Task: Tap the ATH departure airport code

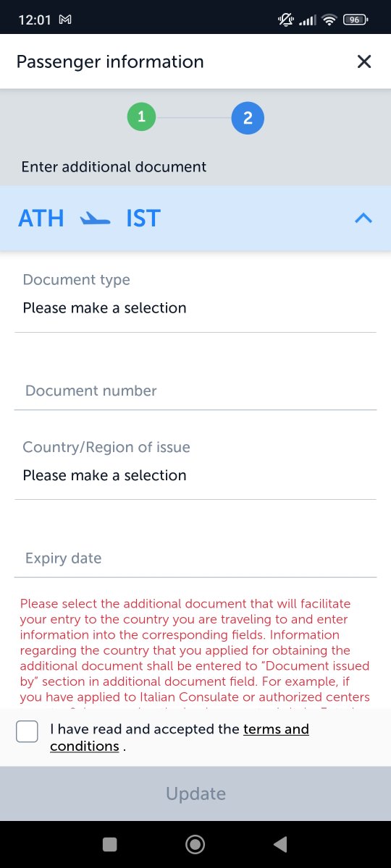Action: (x=41, y=218)
